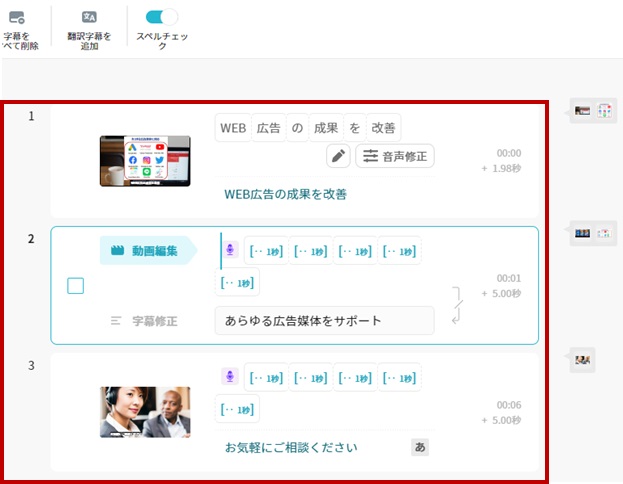Click the お気軽にご相談ください subtitle text

pyautogui.click(x=290, y=447)
